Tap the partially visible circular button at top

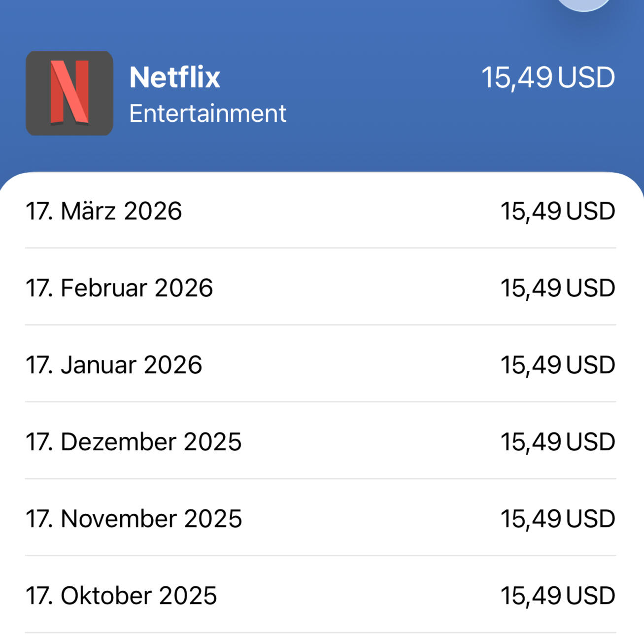584,3
